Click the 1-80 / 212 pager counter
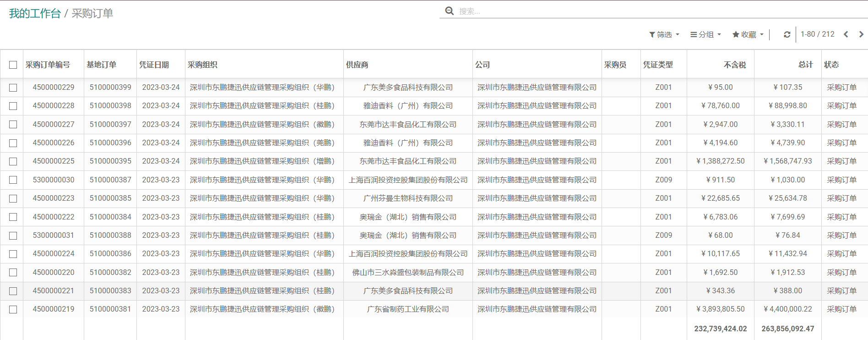Viewport: 868px width, 340px height. coord(817,34)
